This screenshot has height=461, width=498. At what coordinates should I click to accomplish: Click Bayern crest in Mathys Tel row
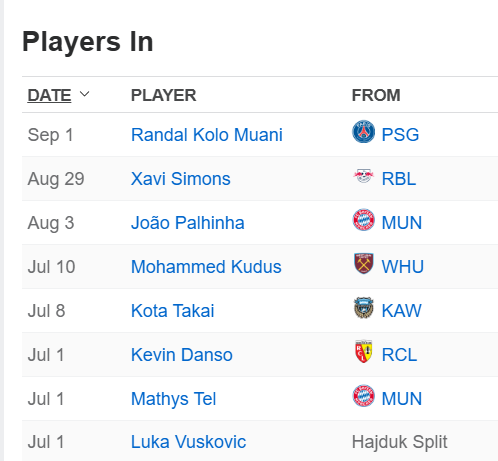[x=363, y=396]
